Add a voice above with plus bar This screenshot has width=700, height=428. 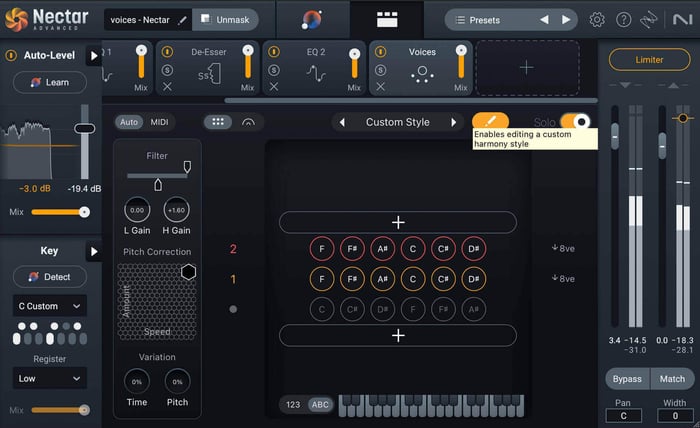click(x=398, y=222)
